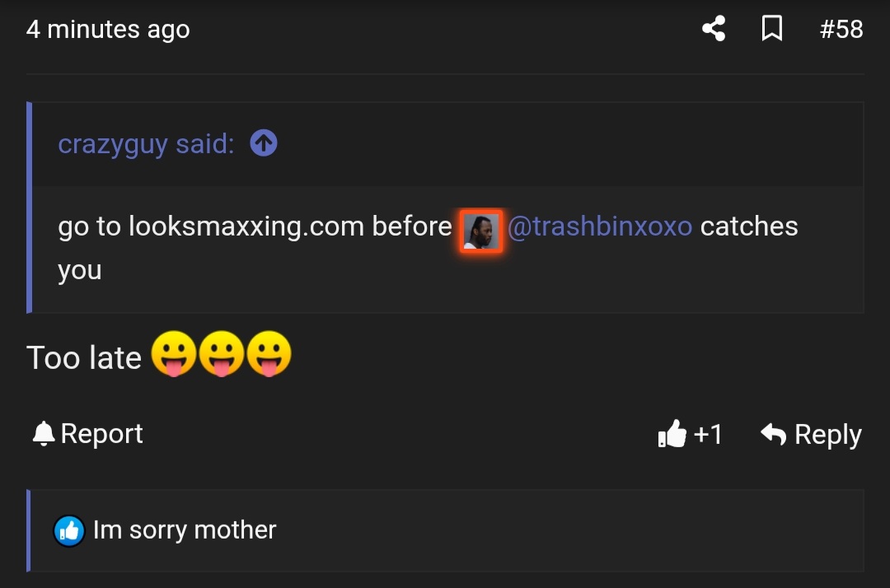The height and width of the screenshot is (588, 890).
Task: Bookmark post #58
Action: [771, 30]
